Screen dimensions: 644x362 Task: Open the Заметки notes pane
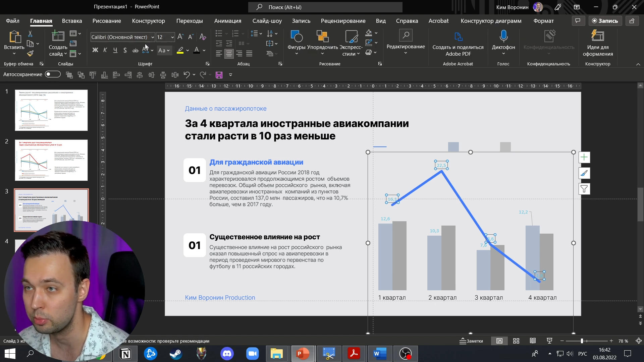click(x=471, y=341)
